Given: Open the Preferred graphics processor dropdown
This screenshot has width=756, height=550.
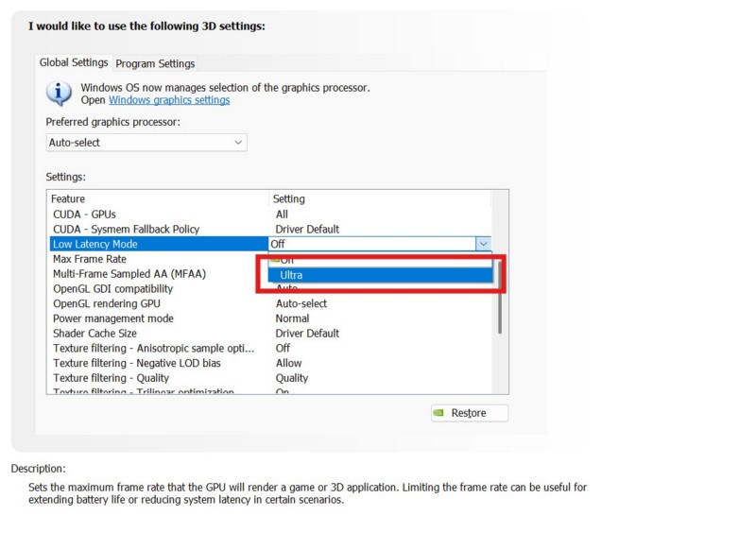Looking at the screenshot, I should click(146, 143).
